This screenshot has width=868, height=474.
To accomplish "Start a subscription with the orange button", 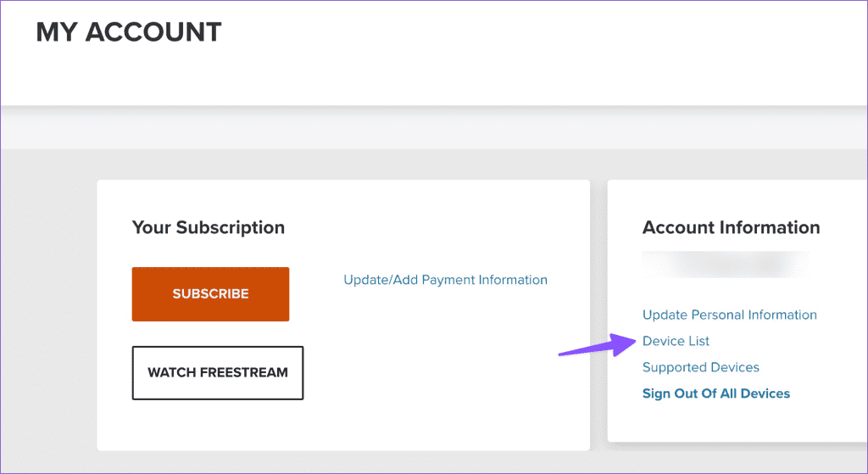I will (x=210, y=294).
